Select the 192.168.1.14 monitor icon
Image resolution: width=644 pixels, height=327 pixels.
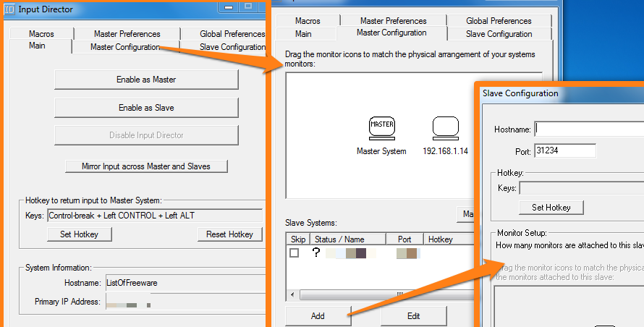[445, 128]
